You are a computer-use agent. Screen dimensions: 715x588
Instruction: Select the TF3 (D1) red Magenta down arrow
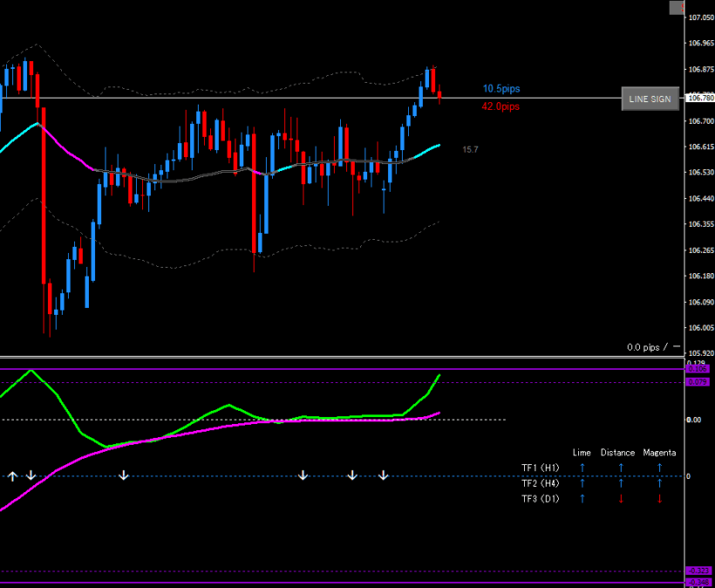(x=659, y=499)
